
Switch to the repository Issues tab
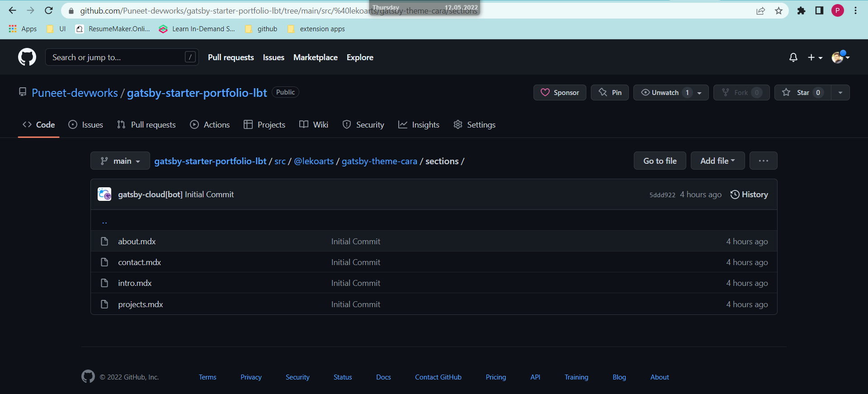point(85,125)
